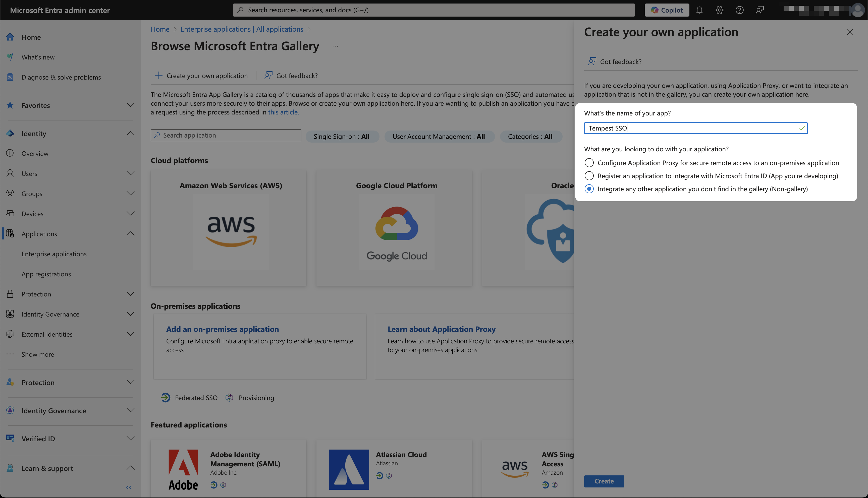
Task: Expand the Users section chevron
Action: pos(130,173)
